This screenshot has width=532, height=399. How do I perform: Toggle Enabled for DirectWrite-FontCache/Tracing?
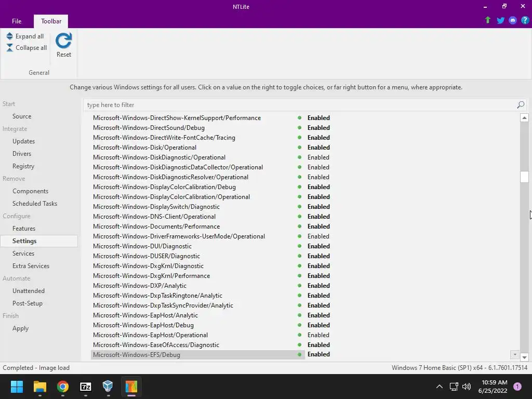tap(318, 137)
